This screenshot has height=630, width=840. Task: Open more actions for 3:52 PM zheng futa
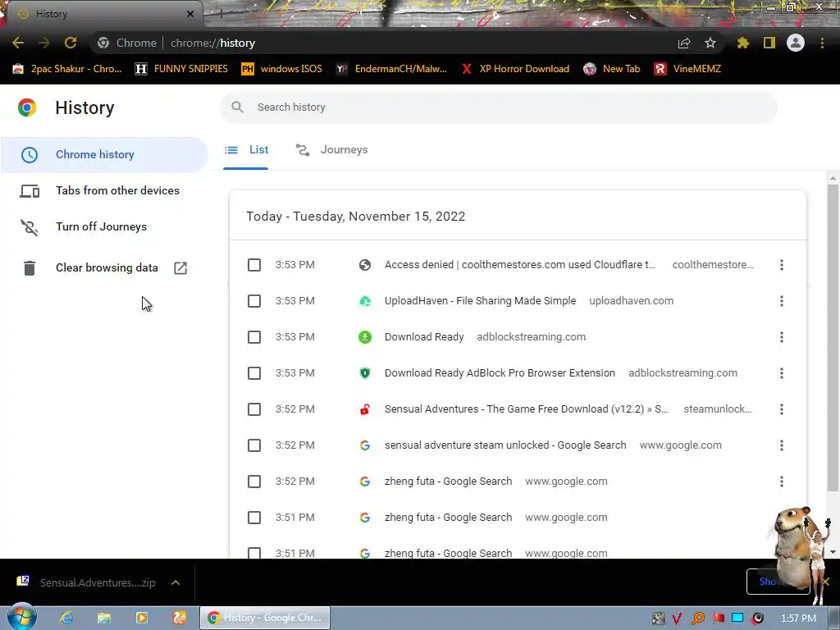(782, 482)
